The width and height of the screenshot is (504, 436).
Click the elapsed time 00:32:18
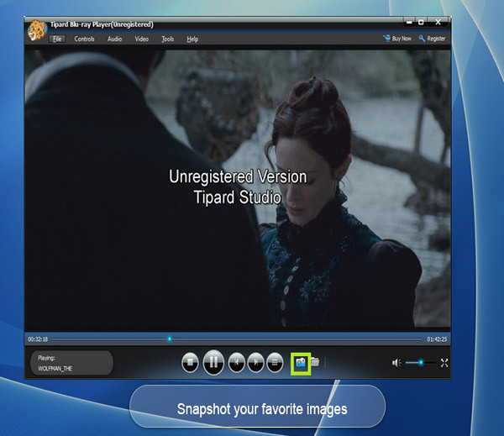click(x=38, y=339)
